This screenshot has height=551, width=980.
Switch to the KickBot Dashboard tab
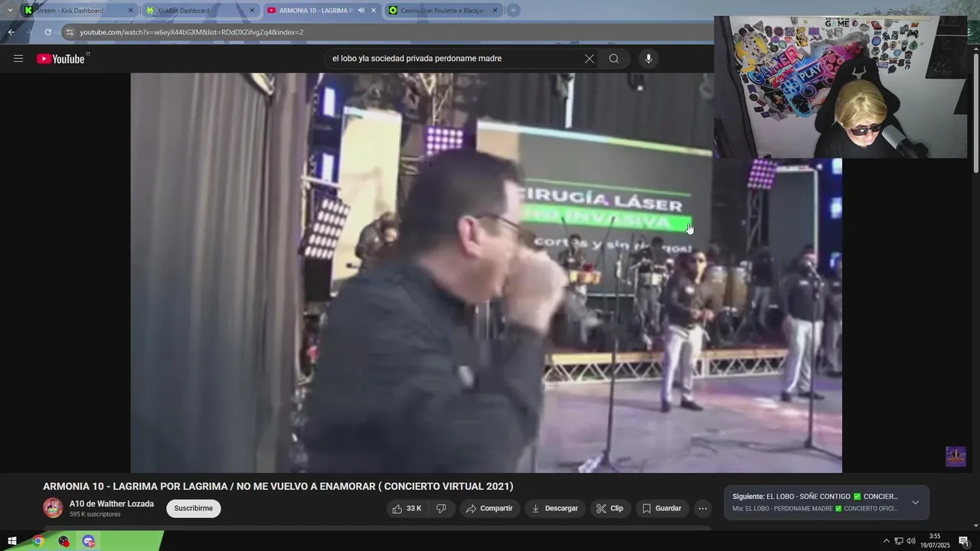click(x=201, y=11)
